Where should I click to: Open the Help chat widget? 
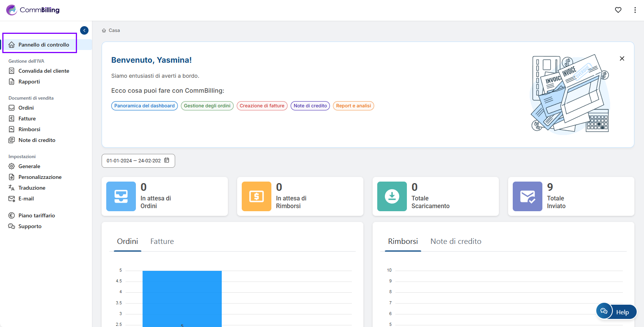(x=616, y=312)
